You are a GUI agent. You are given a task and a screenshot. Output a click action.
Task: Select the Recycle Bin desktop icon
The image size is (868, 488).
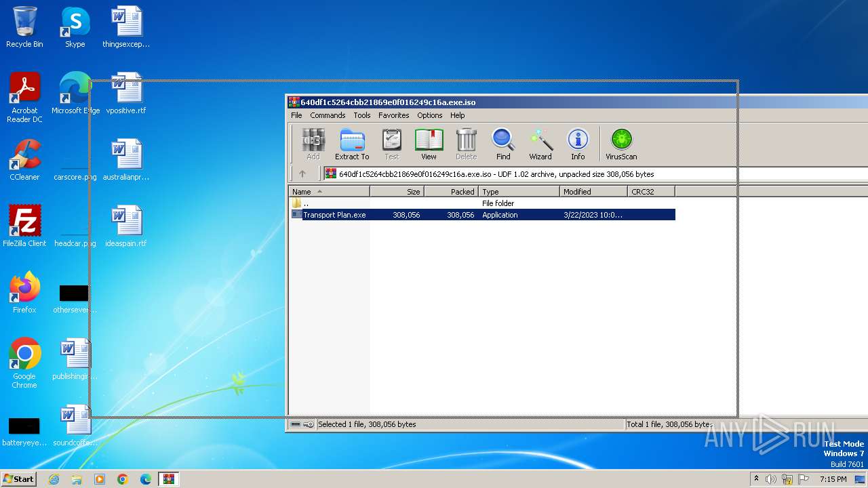click(x=24, y=27)
